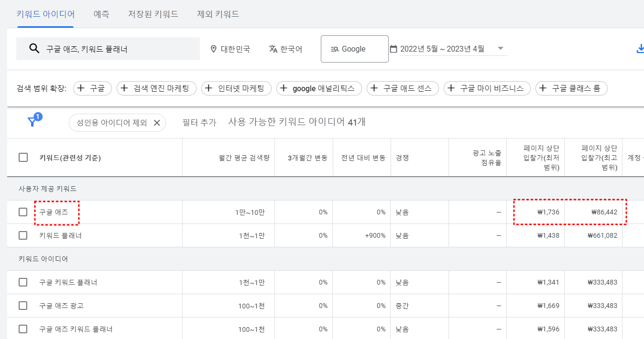Sort by 페이지 상단 입찰가(최고 범위) column
The height and width of the screenshot is (339, 644).
(x=600, y=158)
